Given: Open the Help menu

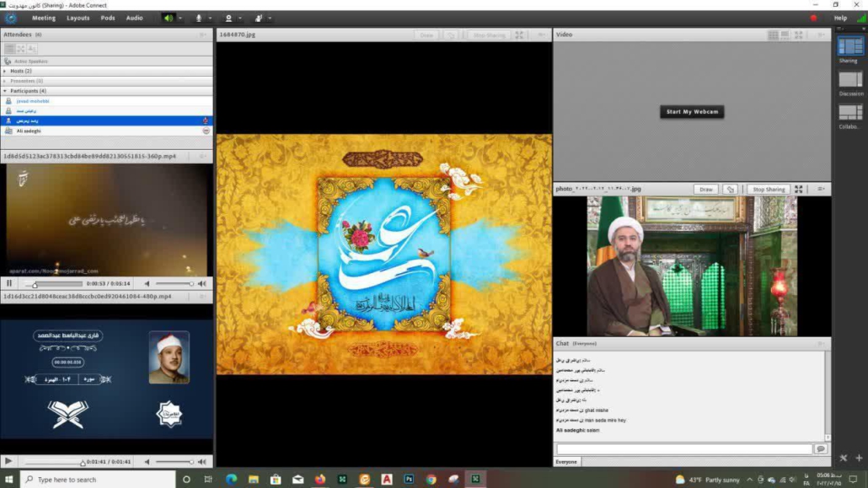Looking at the screenshot, I should [x=840, y=18].
